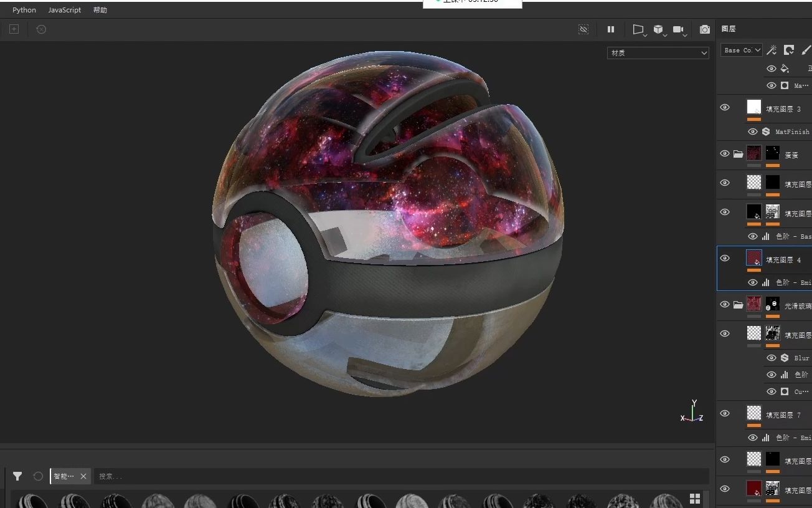The image size is (812, 508).
Task: Select the 智能… shelf filter tag
Action: click(64, 476)
